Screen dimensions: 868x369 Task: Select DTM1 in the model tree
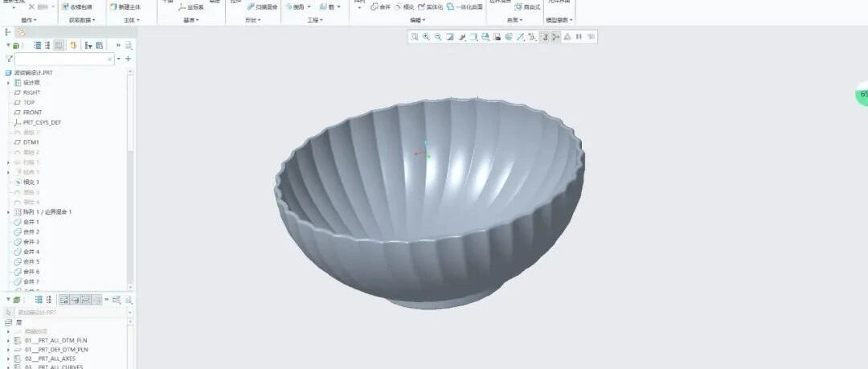[x=31, y=142]
